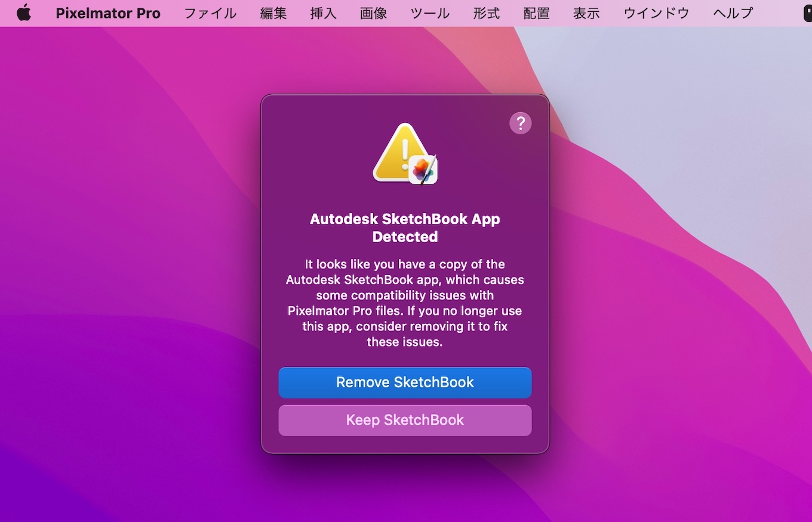Open the ヘルプ menu

pyautogui.click(x=733, y=13)
